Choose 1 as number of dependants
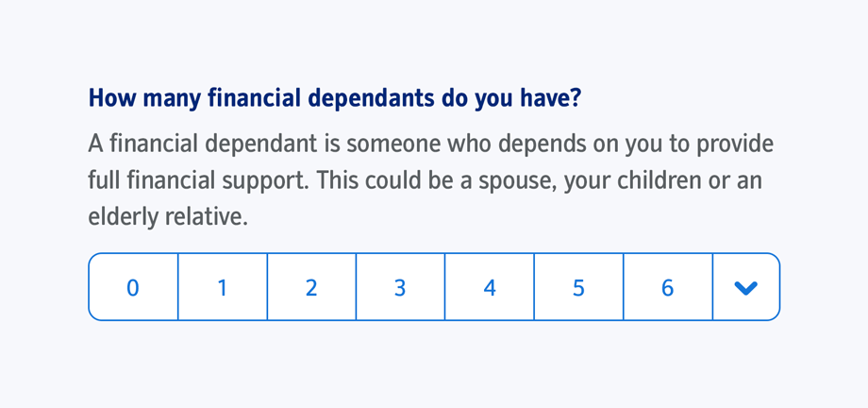This screenshot has height=408, width=868. click(x=222, y=287)
